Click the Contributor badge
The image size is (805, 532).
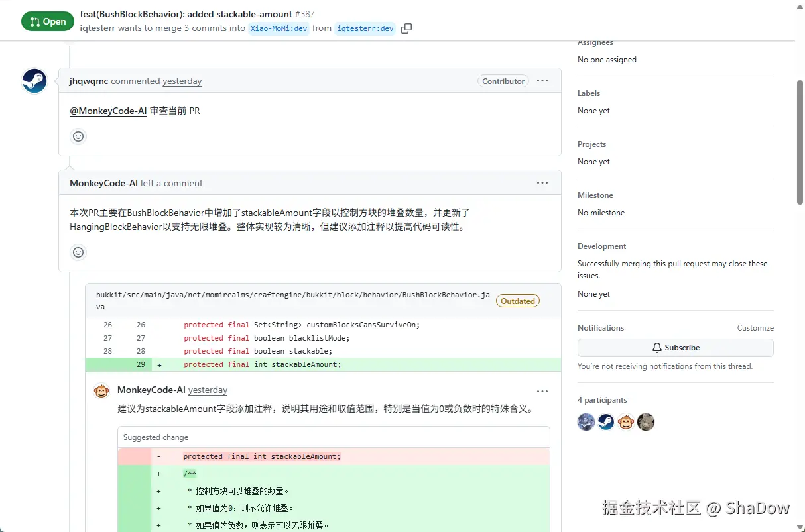click(503, 81)
